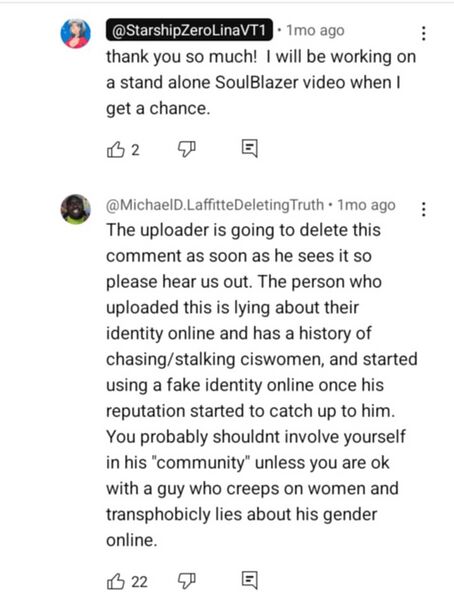The height and width of the screenshot is (599, 454).
Task: Dislike the MichaelD.Laffitte comment
Action: 186,581
